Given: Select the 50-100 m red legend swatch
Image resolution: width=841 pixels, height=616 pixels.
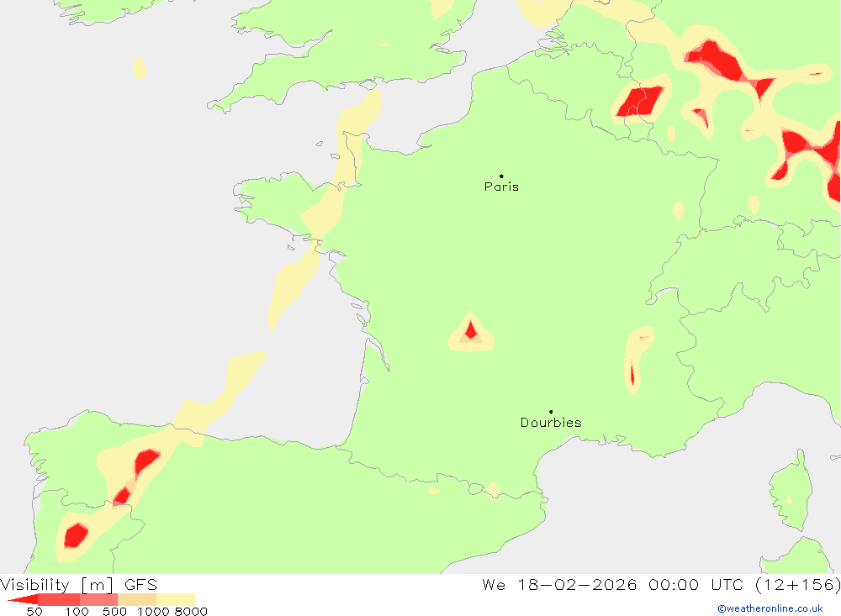Looking at the screenshot, I should point(59,599).
